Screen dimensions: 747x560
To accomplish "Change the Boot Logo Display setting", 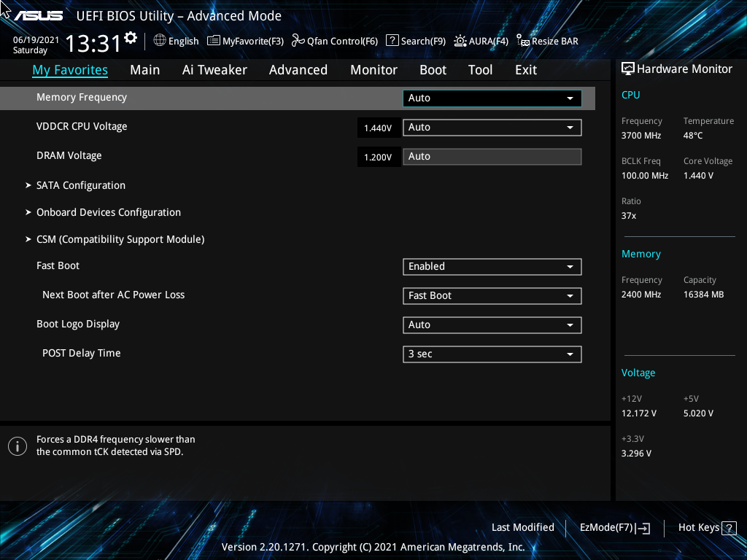I will tap(492, 324).
